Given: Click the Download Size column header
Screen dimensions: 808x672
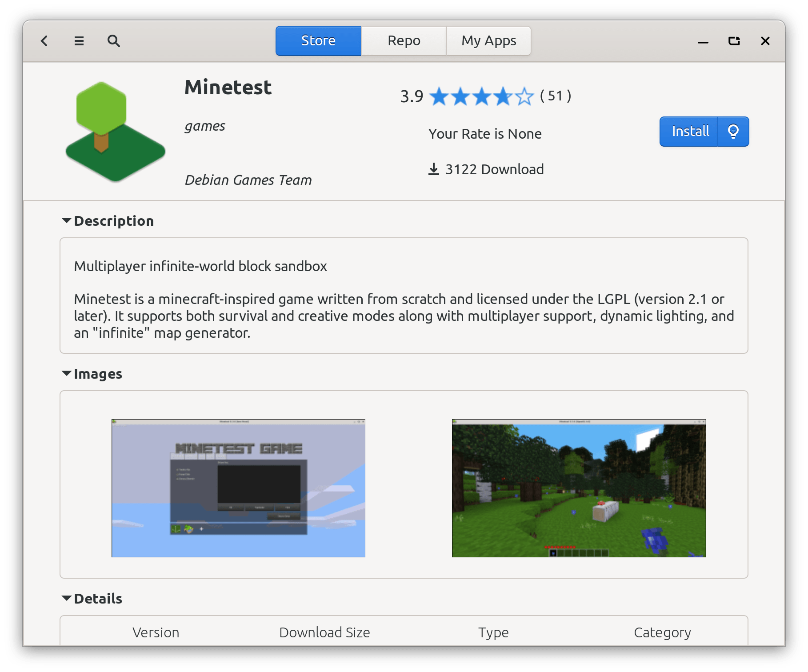Looking at the screenshot, I should click(x=324, y=632).
